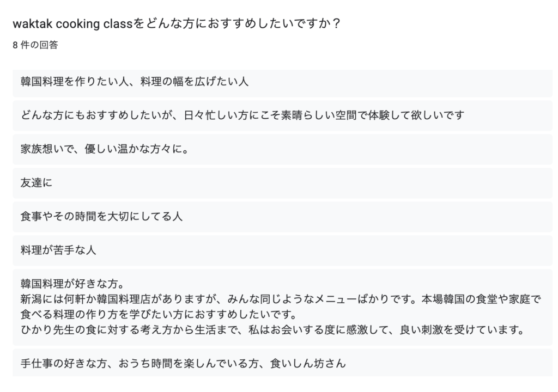The width and height of the screenshot is (558, 392).
Task: Click the response "料理が苦手な人"
Action: (x=283, y=250)
